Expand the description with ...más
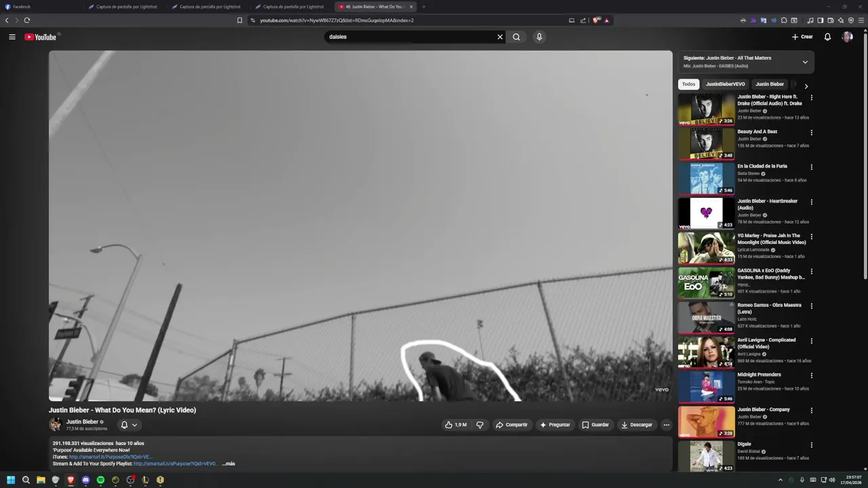The height and width of the screenshot is (488, 868). pos(229,464)
